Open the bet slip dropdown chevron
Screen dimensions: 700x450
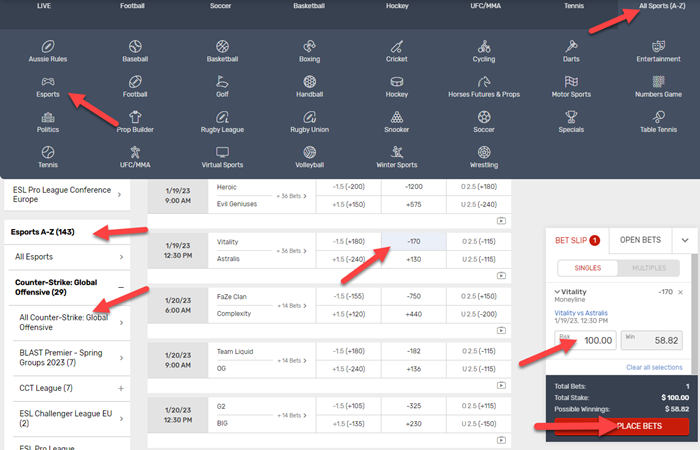click(684, 240)
